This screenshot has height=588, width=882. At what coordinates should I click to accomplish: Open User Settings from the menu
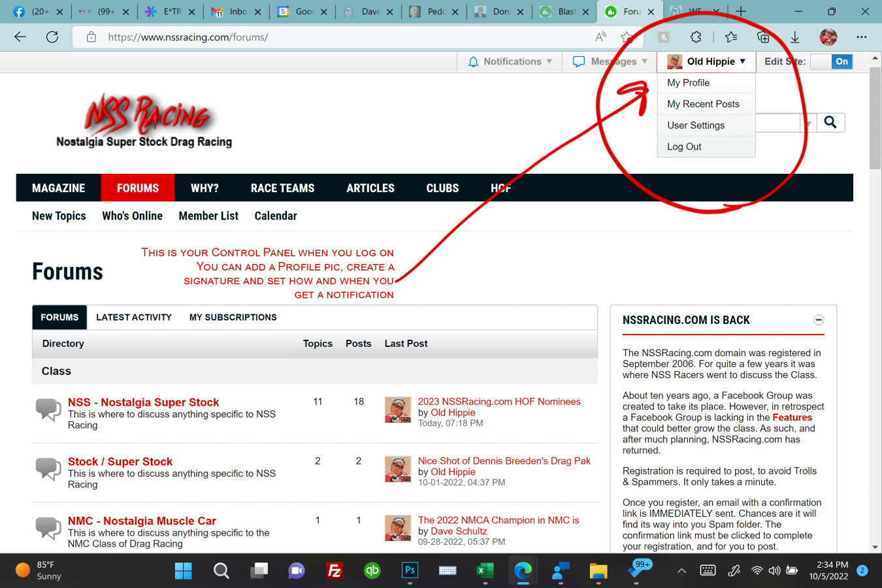(706, 125)
